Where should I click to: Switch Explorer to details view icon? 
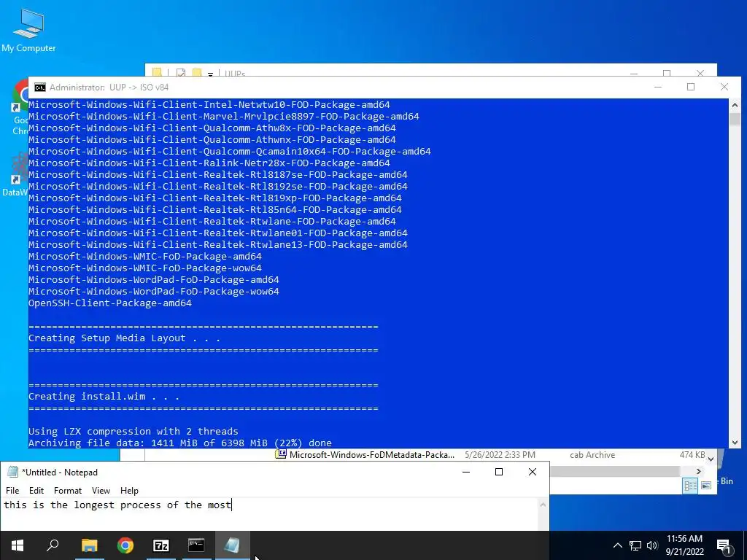pyautogui.click(x=690, y=486)
